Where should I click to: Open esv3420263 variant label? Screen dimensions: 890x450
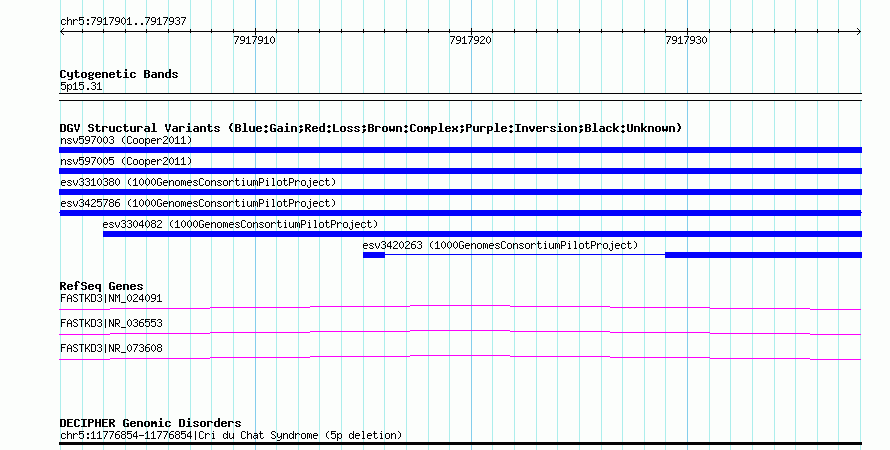pyautogui.click(x=500, y=245)
